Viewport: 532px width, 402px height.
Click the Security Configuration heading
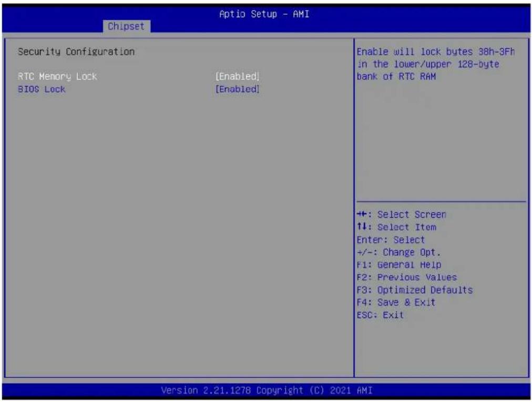pos(76,51)
